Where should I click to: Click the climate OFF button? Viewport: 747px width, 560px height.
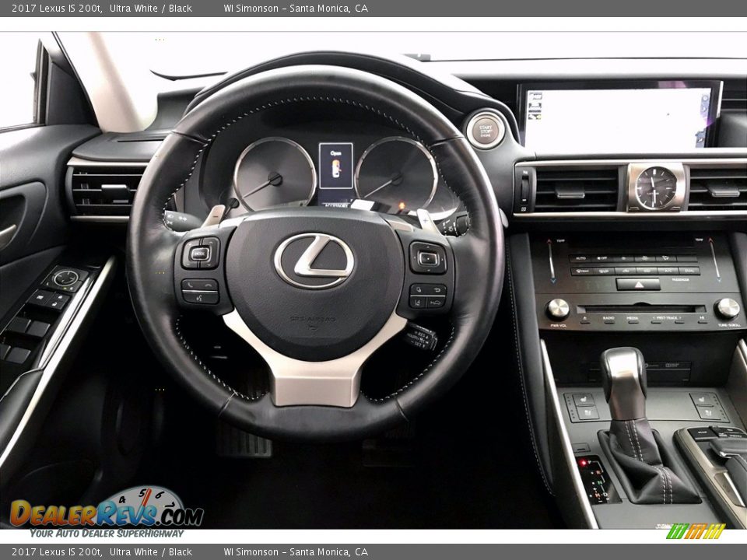click(x=602, y=258)
